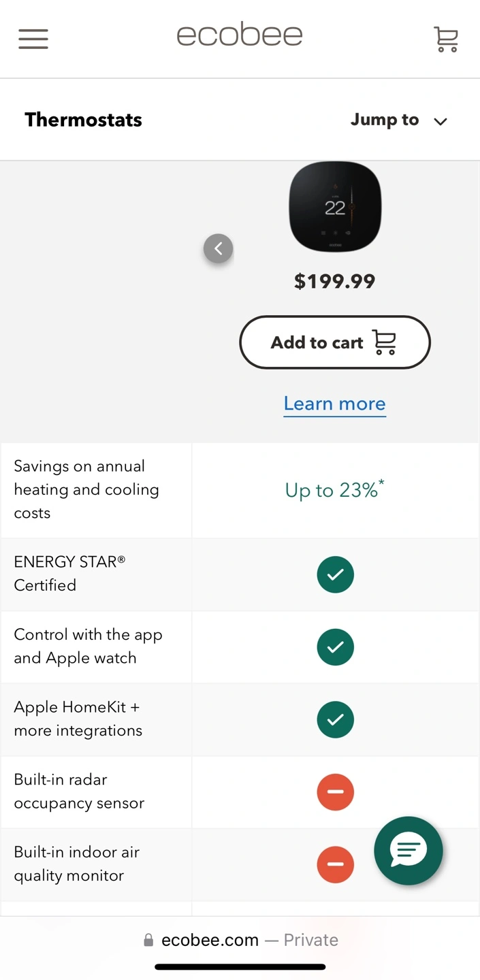This screenshot has width=480, height=980.
Task: Go to the ecobee logo homepage
Action: click(240, 35)
